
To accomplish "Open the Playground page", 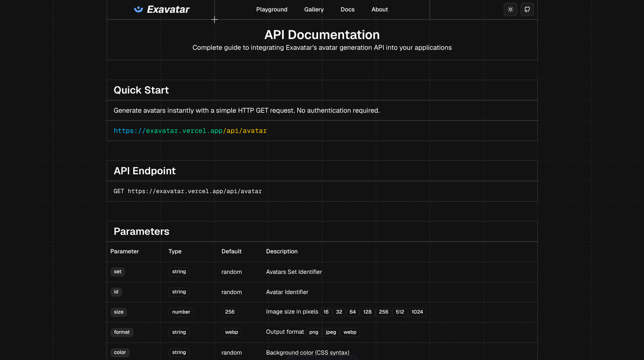I will click(x=272, y=9).
